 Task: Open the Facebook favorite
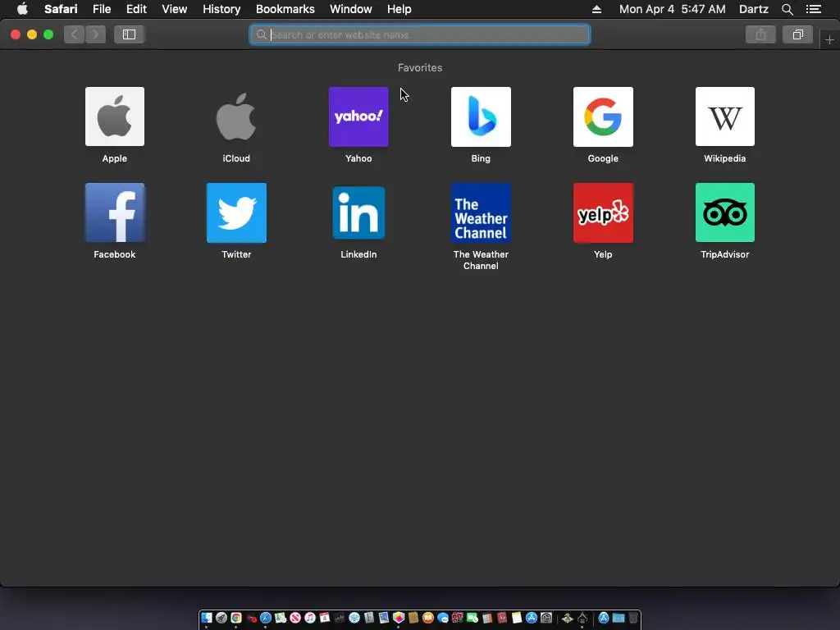(115, 212)
